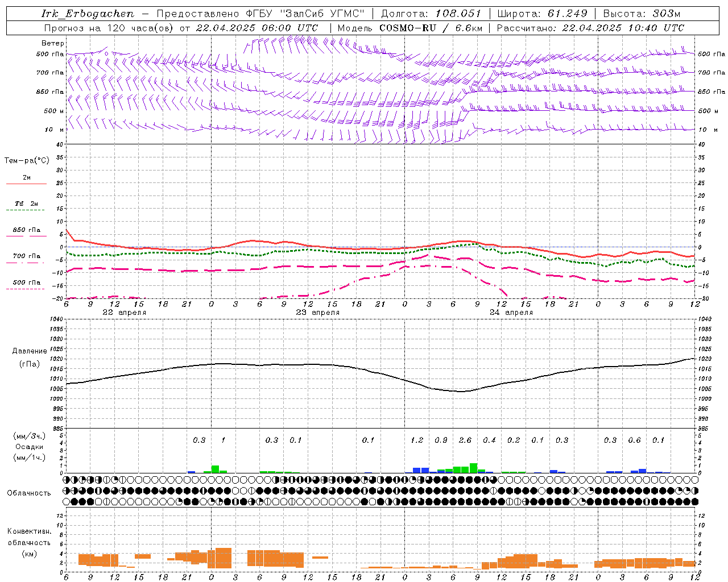The width and height of the screenshot is (728, 582).
Task: Click the 0.4 precipitation amount value
Action: [x=489, y=440]
